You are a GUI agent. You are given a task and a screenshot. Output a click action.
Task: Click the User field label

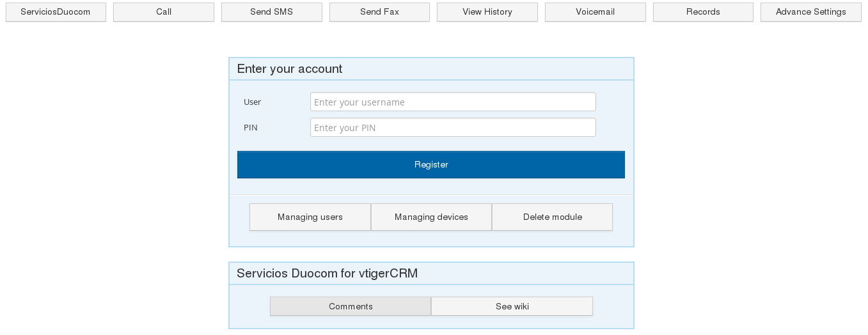pos(253,102)
